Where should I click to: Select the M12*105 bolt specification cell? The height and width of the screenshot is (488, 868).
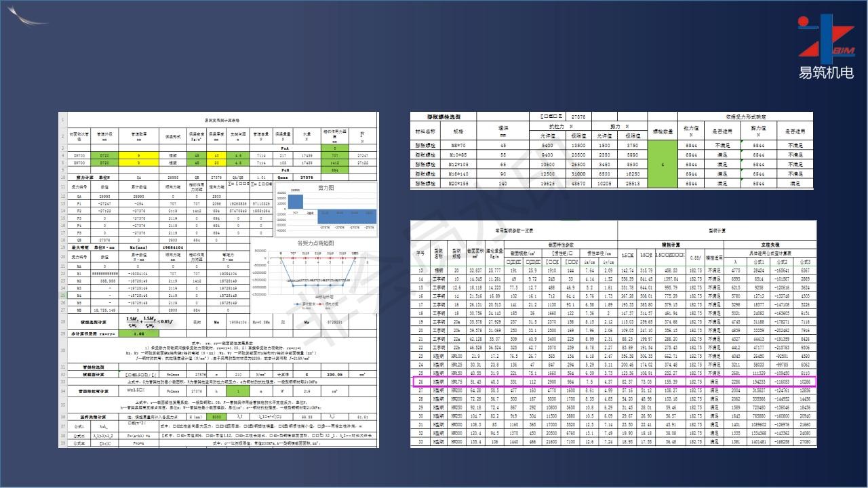[458, 164]
